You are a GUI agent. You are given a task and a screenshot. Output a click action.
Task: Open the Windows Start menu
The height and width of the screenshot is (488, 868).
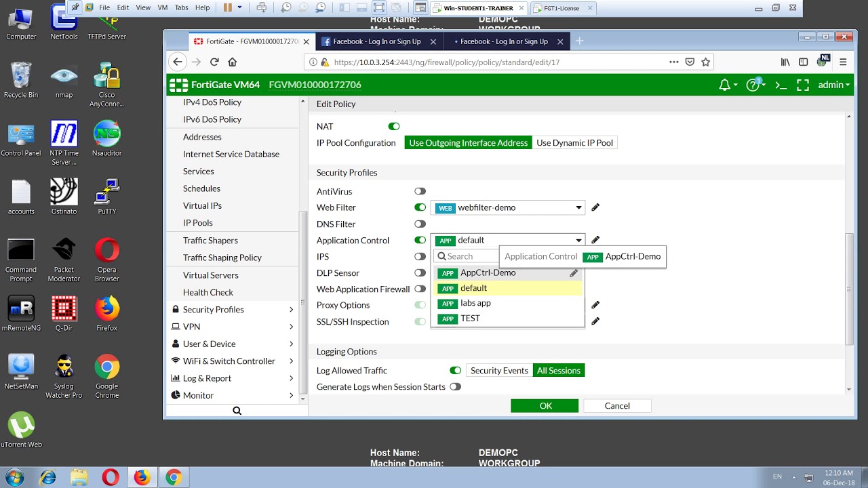14,477
